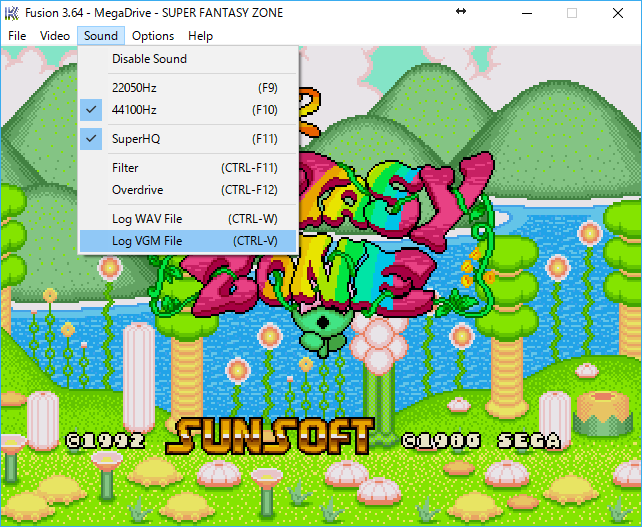Maximize the Fusion window

click(572, 13)
